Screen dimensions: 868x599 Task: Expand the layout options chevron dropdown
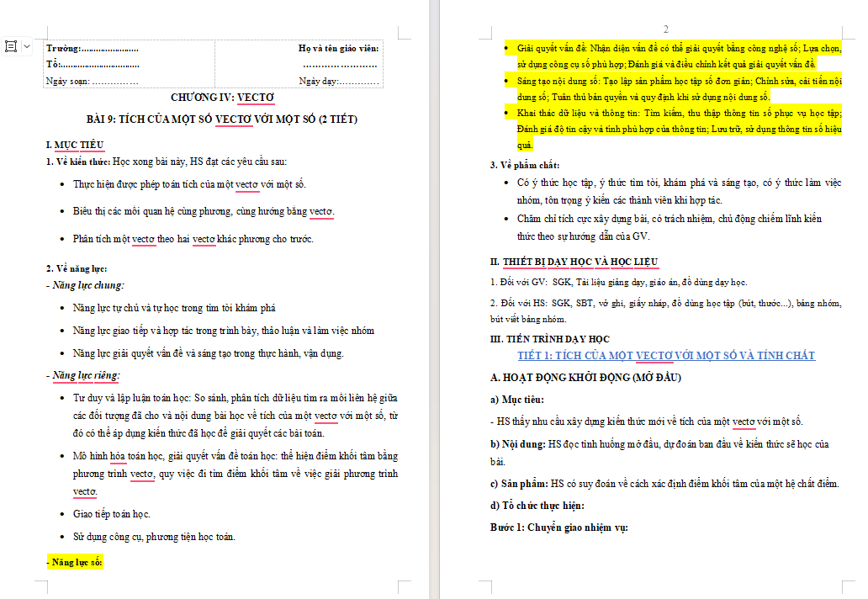point(27,46)
